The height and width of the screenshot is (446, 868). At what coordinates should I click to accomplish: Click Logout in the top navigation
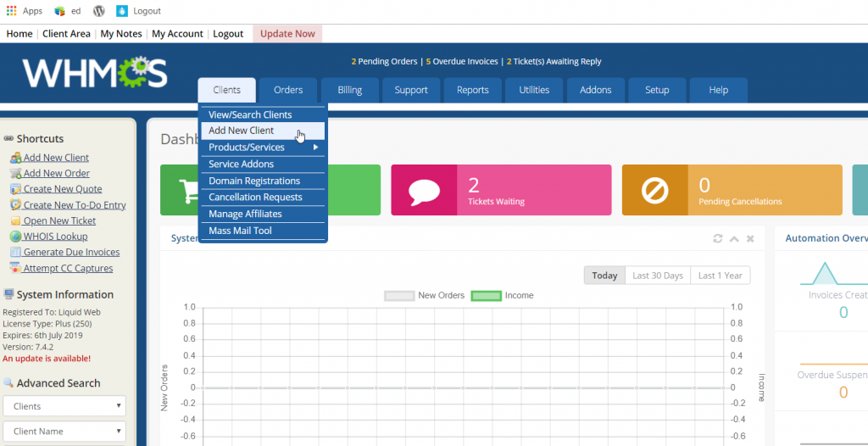tap(228, 34)
